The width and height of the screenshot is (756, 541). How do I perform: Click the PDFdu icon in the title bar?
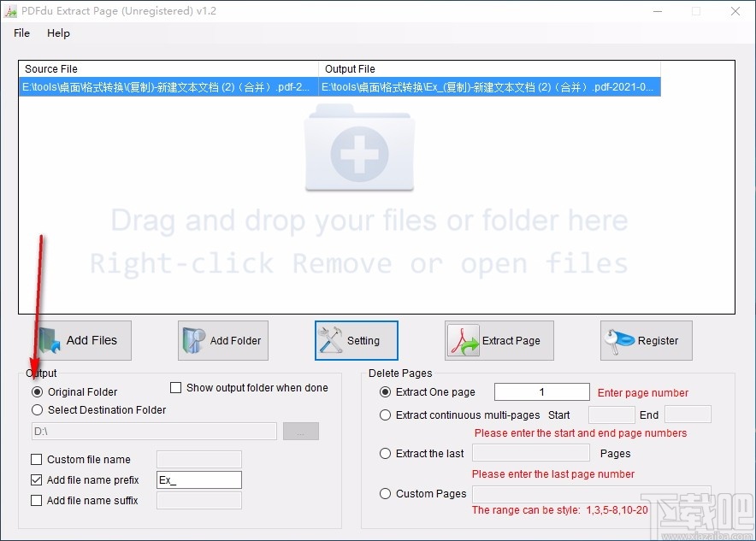pyautogui.click(x=11, y=11)
